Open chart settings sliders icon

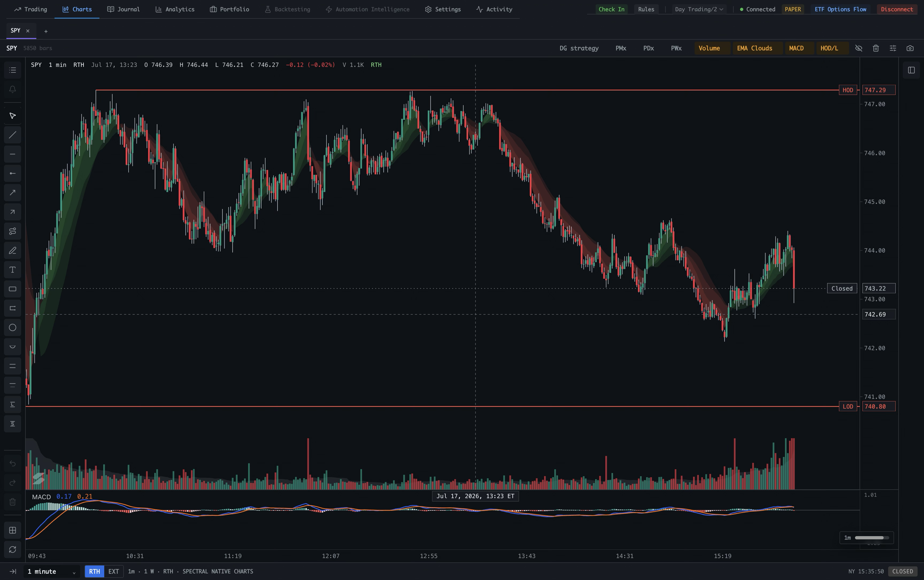893,48
